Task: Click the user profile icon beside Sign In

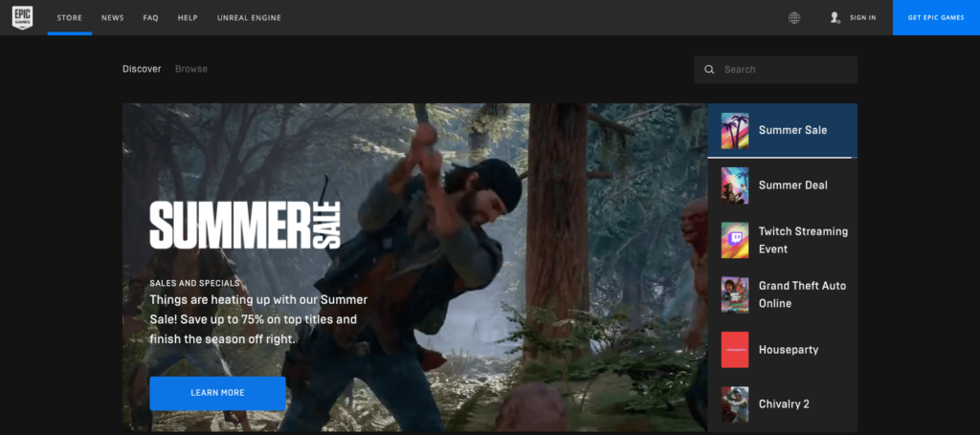Action: point(835,17)
